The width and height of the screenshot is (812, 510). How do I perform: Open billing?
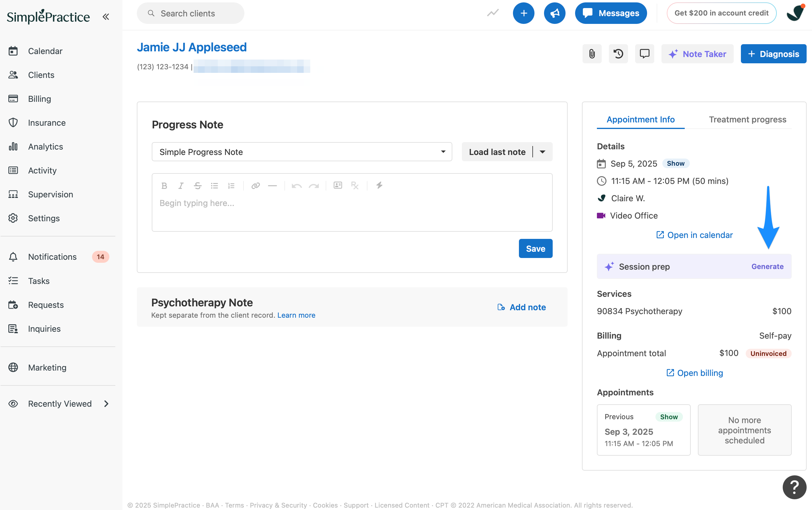point(694,373)
